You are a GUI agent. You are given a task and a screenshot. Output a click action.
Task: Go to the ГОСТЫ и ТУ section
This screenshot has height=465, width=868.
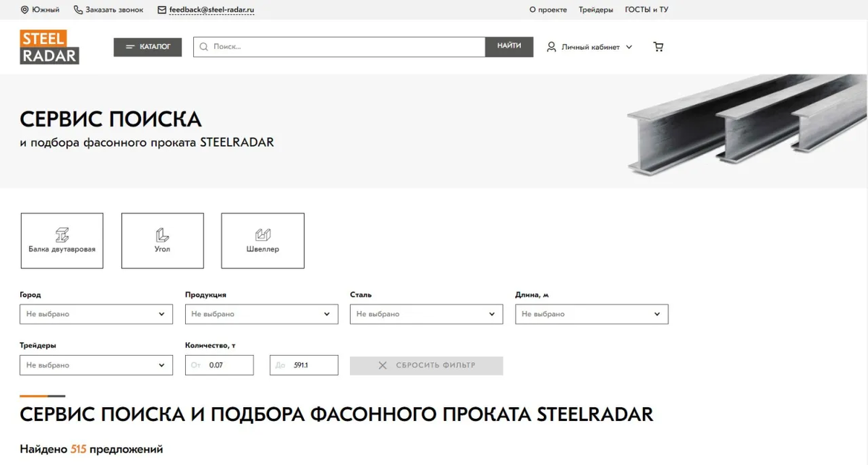pyautogui.click(x=647, y=9)
